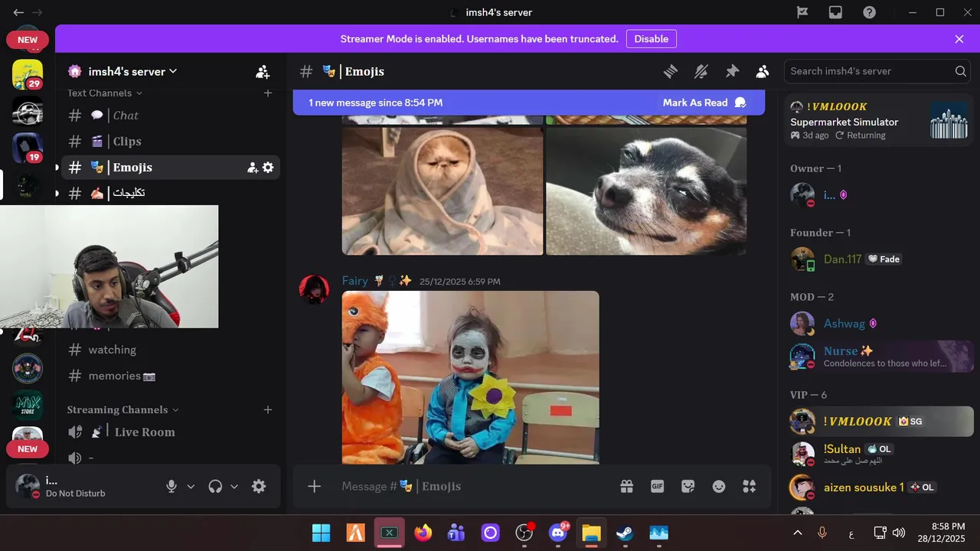Jump to new message since 8:54 PM
Screen dimensions: 980x551
tap(376, 103)
